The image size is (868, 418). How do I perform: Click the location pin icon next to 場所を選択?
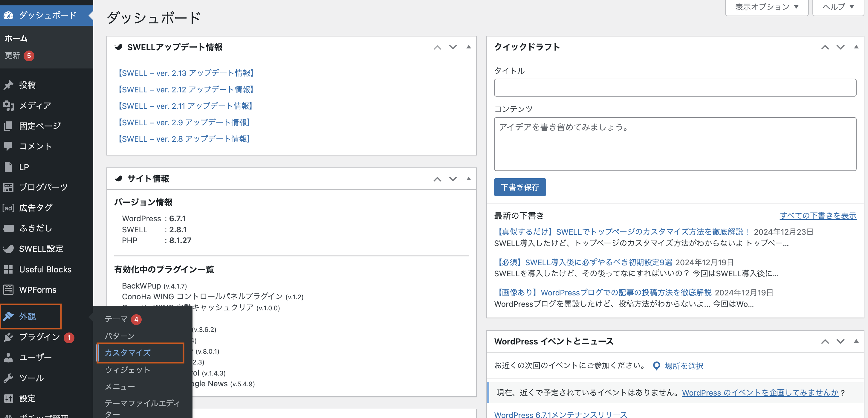click(656, 366)
